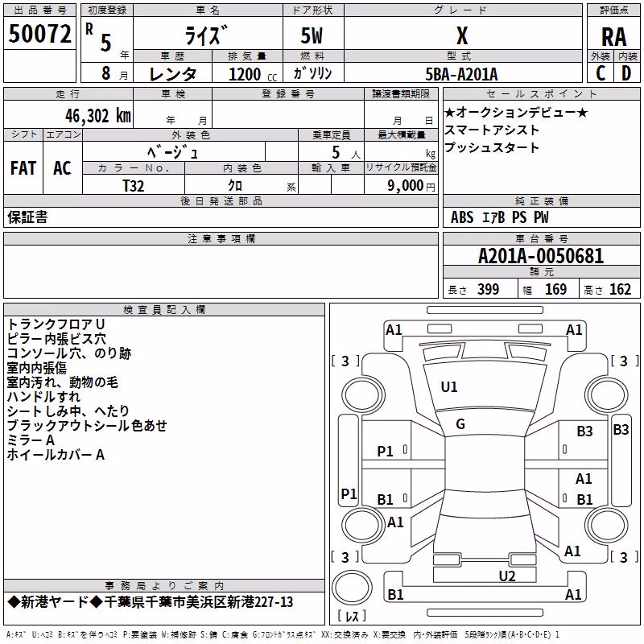
Task: Select the セールスポイント header
Action: tap(541, 93)
